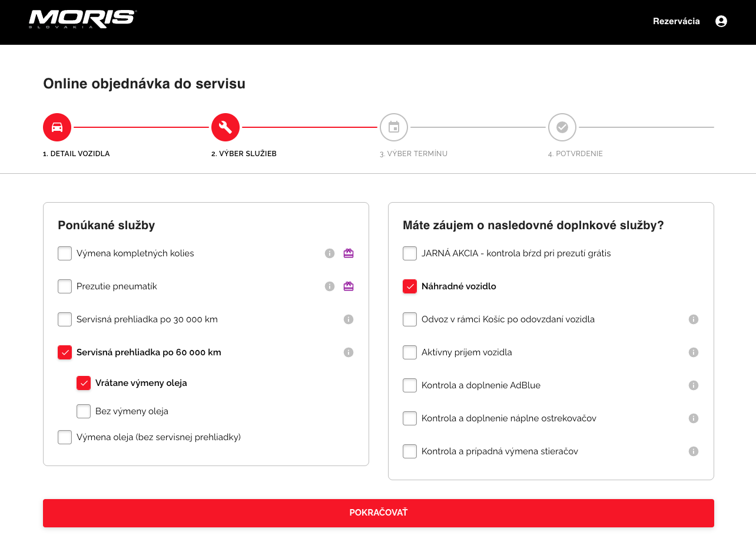Click the wrench icon for Výber služieb
Viewport: 756px width, 558px height.
click(226, 127)
